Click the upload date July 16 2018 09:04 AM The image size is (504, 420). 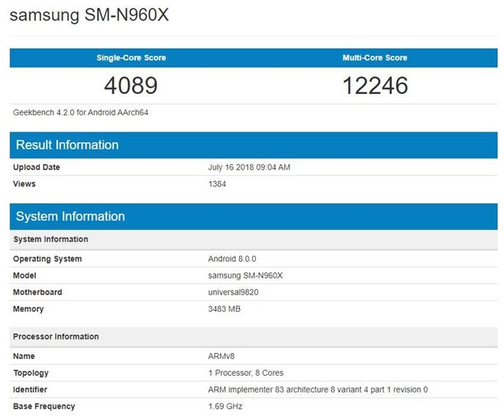[249, 167]
